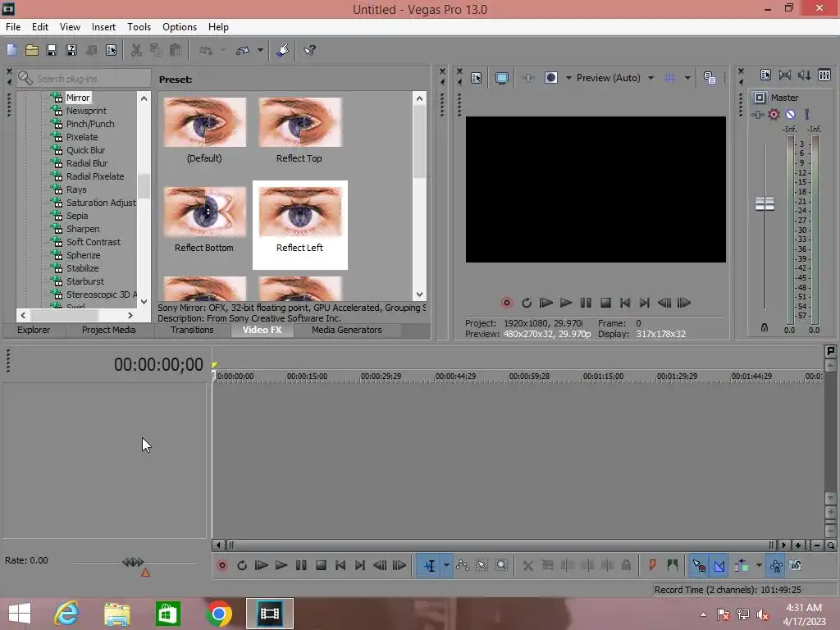Viewport: 840px width, 630px height.
Task: Click the Dim Output speaker icon
Action: coord(805,75)
